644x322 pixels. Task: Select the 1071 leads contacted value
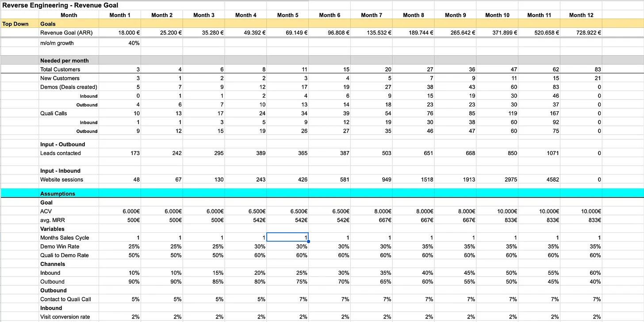tap(552, 153)
